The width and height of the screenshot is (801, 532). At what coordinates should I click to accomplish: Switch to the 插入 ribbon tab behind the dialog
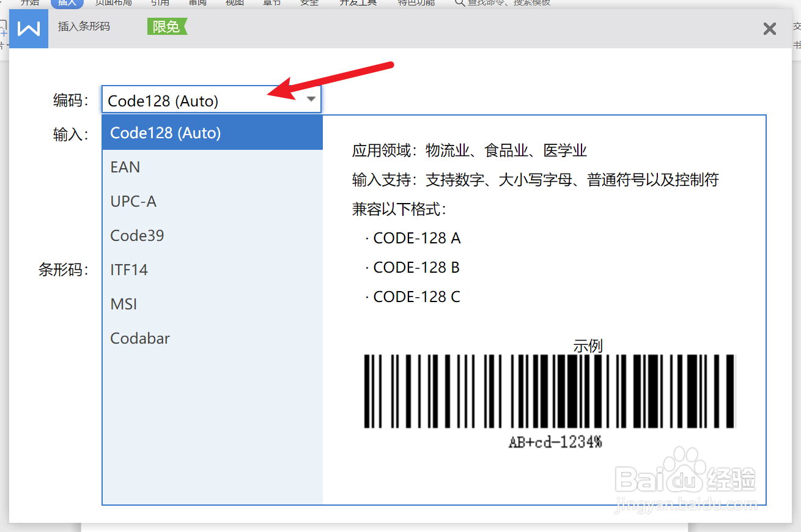coord(67,3)
